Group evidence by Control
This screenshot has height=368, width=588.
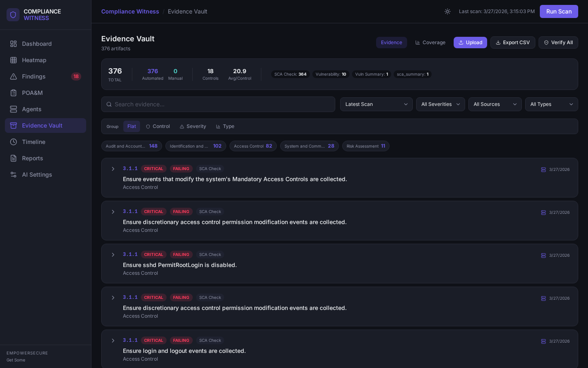[158, 126]
